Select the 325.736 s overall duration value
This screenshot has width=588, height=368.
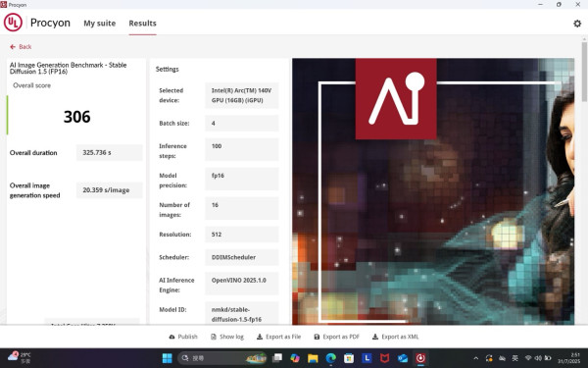[x=110, y=152]
